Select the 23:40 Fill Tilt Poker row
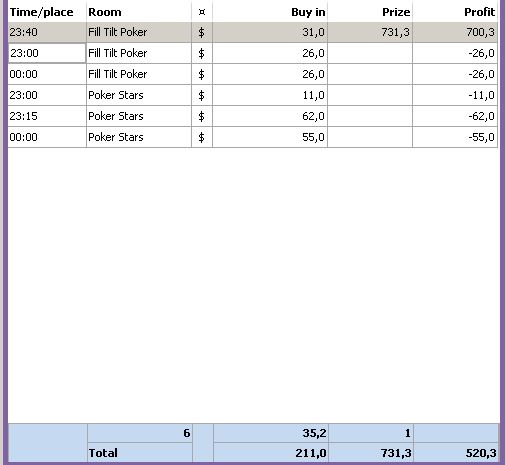Screen dimensions: 506x465 [x=253, y=32]
